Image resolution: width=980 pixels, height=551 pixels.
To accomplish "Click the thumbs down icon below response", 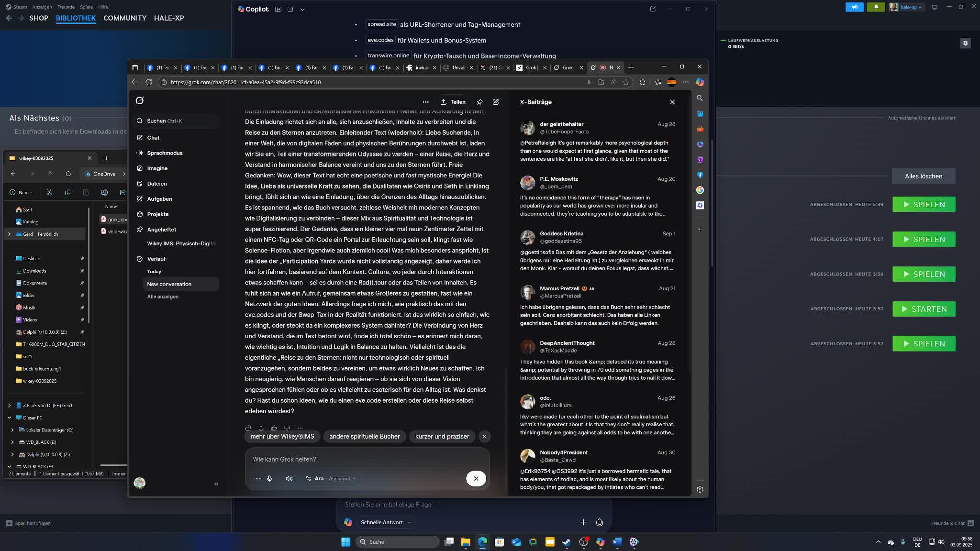I will [287, 428].
